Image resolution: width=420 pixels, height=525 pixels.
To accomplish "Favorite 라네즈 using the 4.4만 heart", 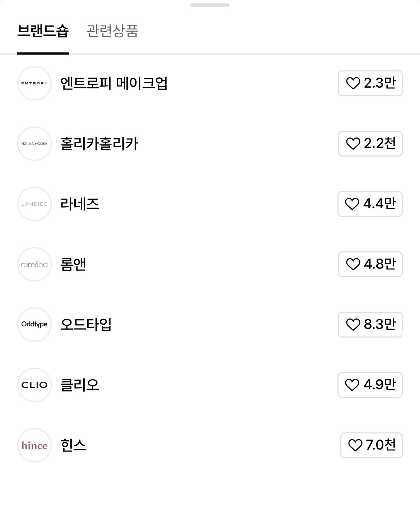I will (x=370, y=204).
